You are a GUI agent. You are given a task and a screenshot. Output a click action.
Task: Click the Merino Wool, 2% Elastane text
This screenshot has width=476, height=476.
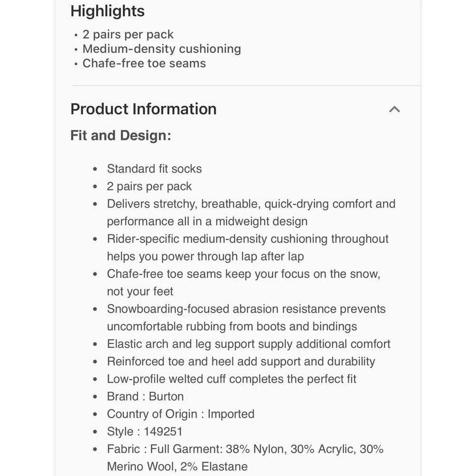click(x=177, y=466)
